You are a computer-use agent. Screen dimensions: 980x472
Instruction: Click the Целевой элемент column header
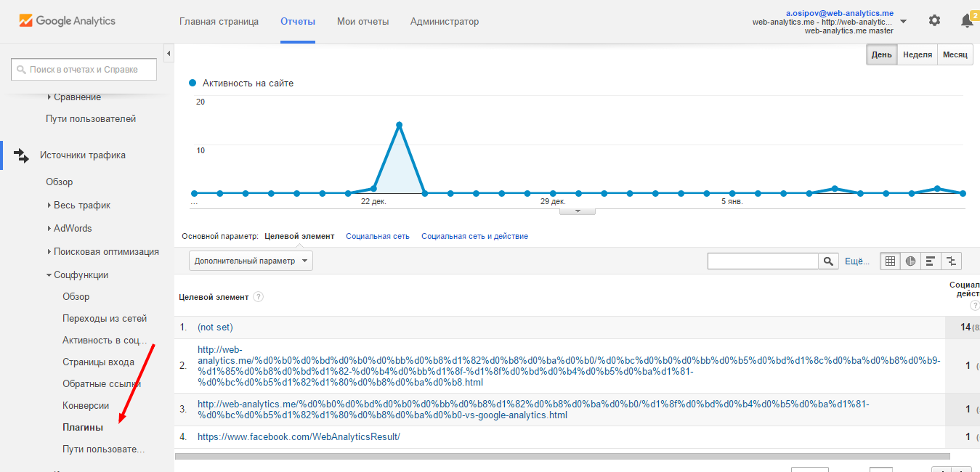point(214,297)
